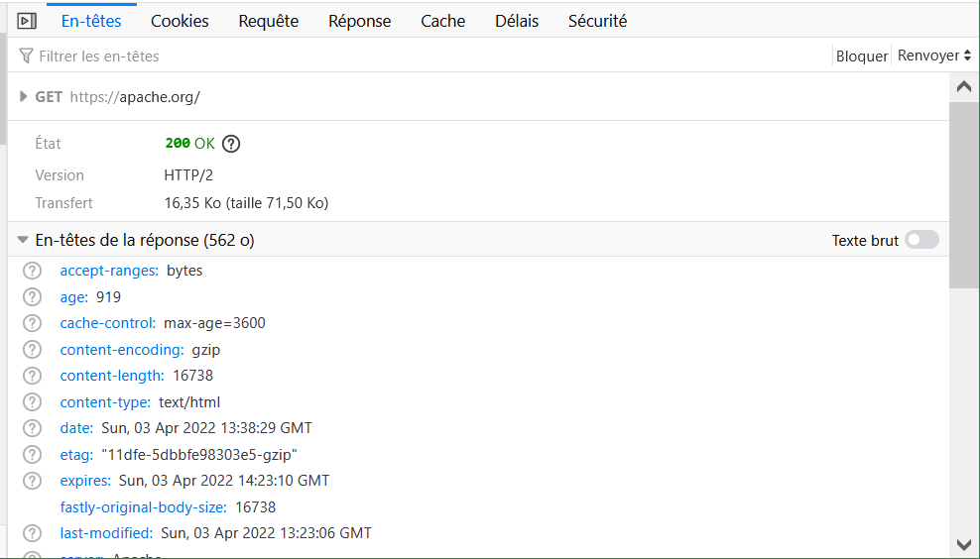Open help icon for expires header
This screenshot has height=559, width=980.
(x=32, y=481)
